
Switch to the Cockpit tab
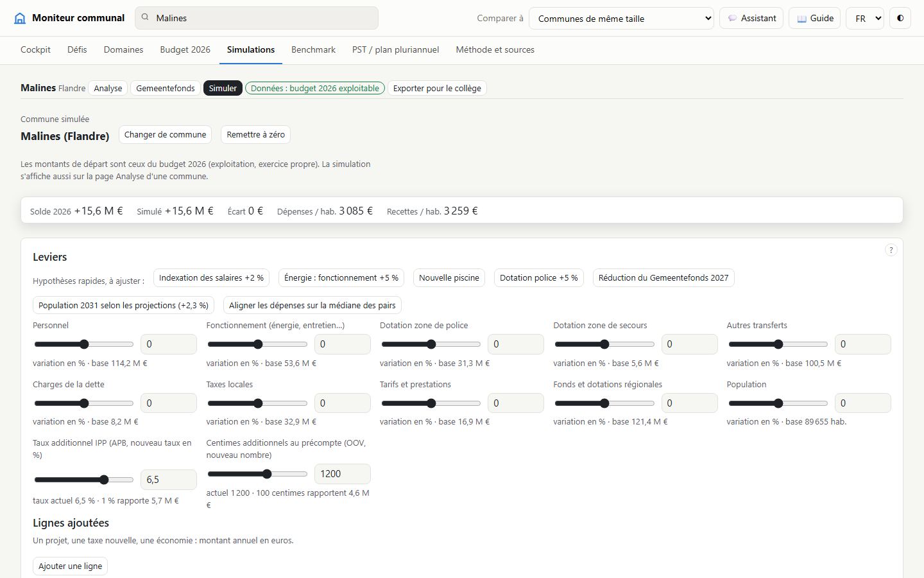coord(35,49)
